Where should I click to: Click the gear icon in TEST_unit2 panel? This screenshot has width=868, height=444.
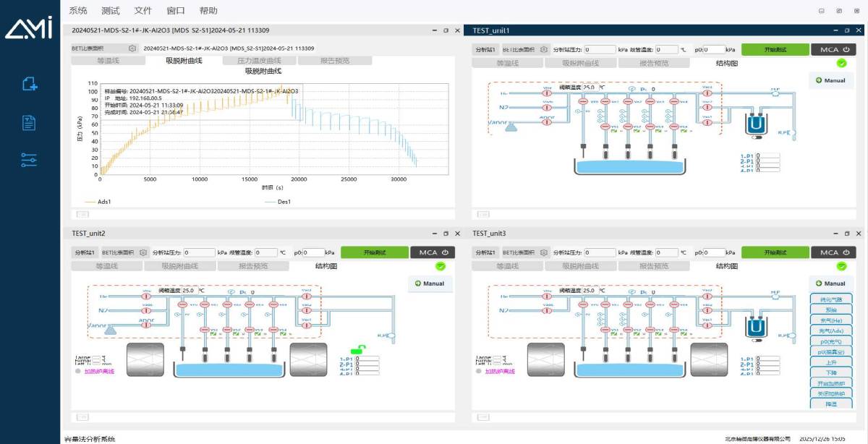click(x=143, y=252)
